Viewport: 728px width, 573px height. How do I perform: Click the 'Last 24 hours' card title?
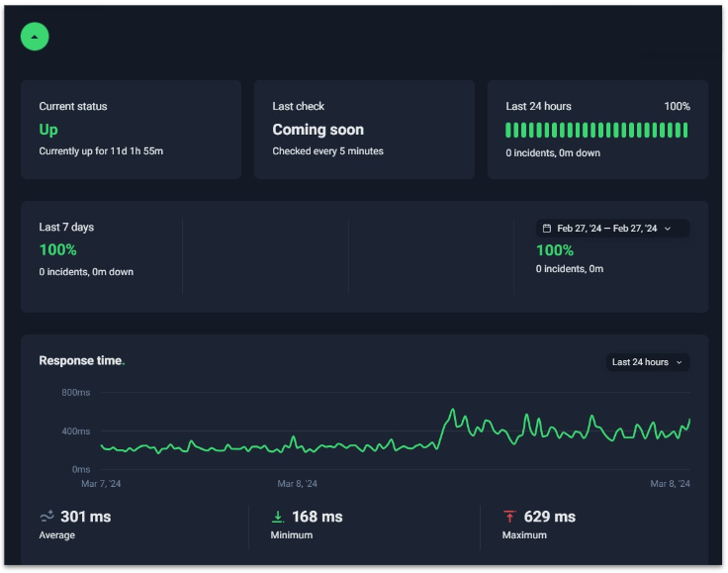[538, 106]
